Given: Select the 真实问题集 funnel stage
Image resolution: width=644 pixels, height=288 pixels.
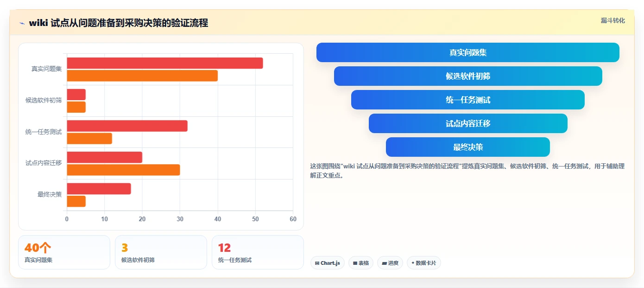Looking at the screenshot, I should pos(468,52).
